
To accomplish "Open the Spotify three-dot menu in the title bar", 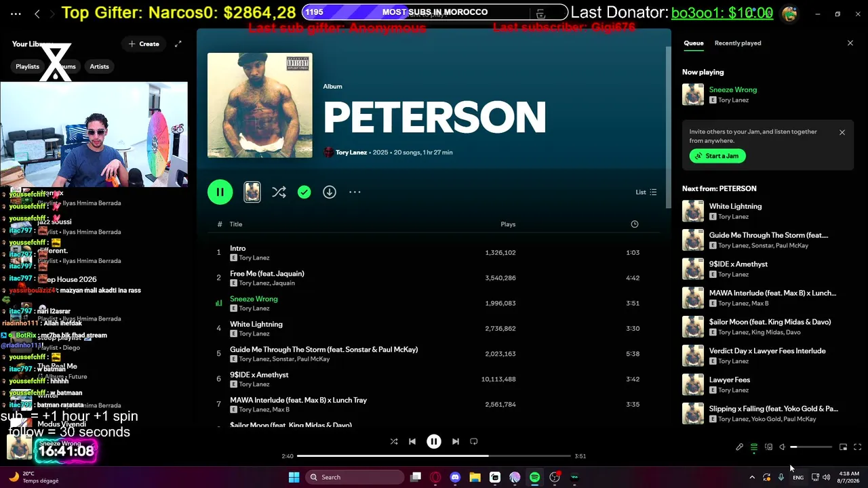I will pos(16,14).
